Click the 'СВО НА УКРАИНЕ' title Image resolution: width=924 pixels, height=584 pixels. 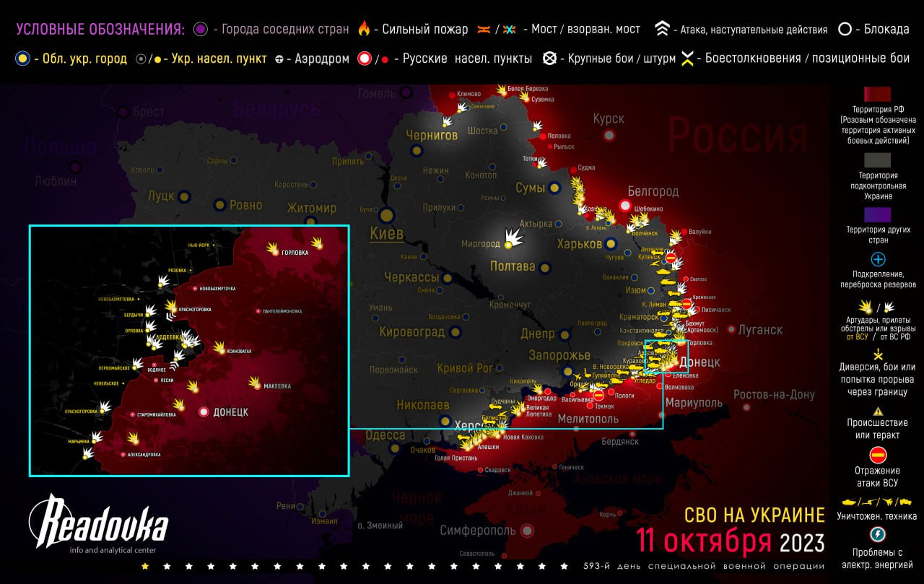click(x=754, y=515)
